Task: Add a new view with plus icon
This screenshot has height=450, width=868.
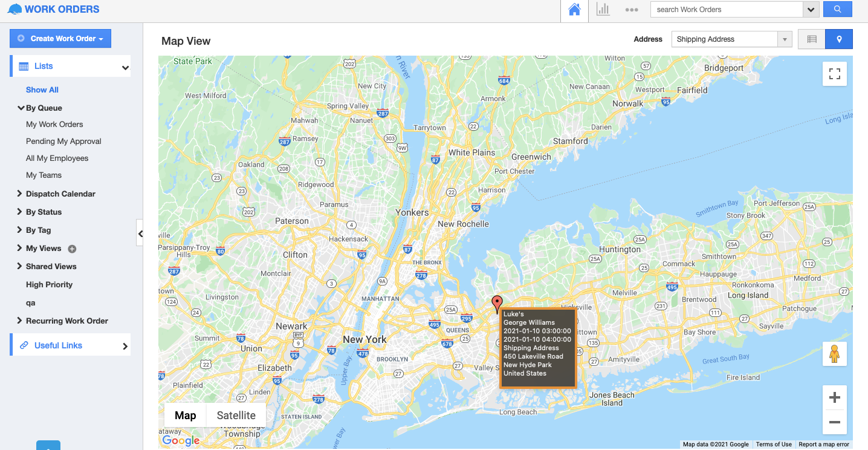Action: [72, 249]
